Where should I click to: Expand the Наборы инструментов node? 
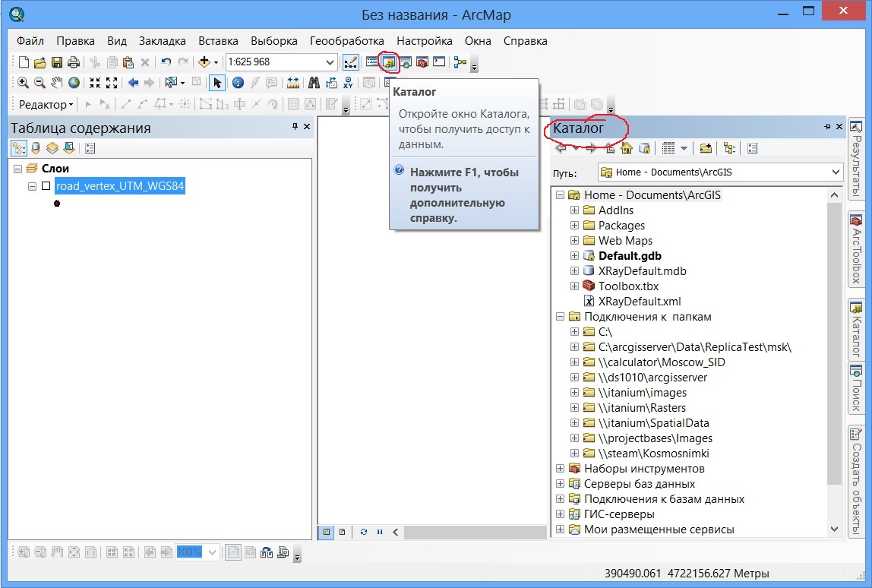(x=560, y=469)
